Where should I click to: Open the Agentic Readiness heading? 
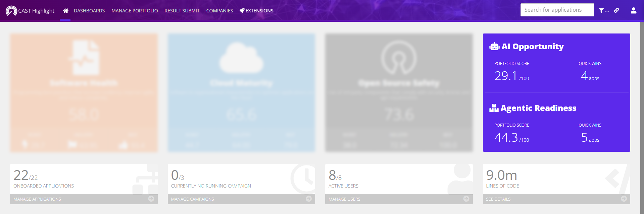click(x=538, y=108)
